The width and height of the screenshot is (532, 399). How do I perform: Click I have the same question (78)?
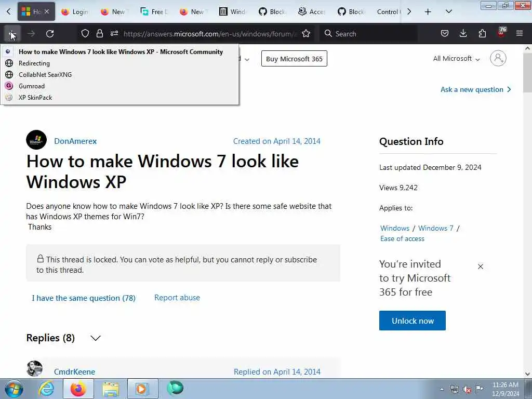(x=84, y=298)
